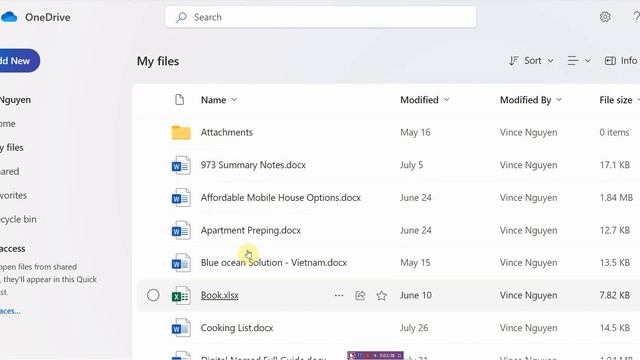Click 'May 15' date of Blue ocean file

coord(415,262)
